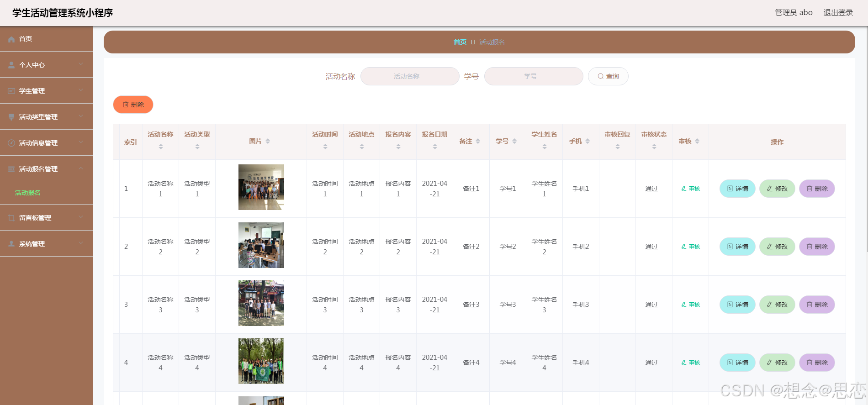868x405 pixels.
Task: Click purple 删除 for row 3
Action: click(817, 305)
